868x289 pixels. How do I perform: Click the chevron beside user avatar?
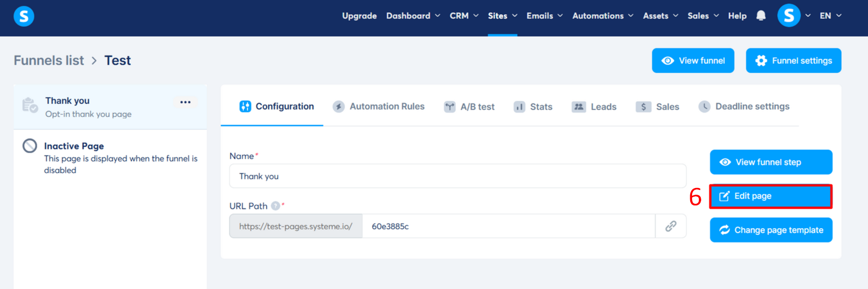[x=808, y=16]
